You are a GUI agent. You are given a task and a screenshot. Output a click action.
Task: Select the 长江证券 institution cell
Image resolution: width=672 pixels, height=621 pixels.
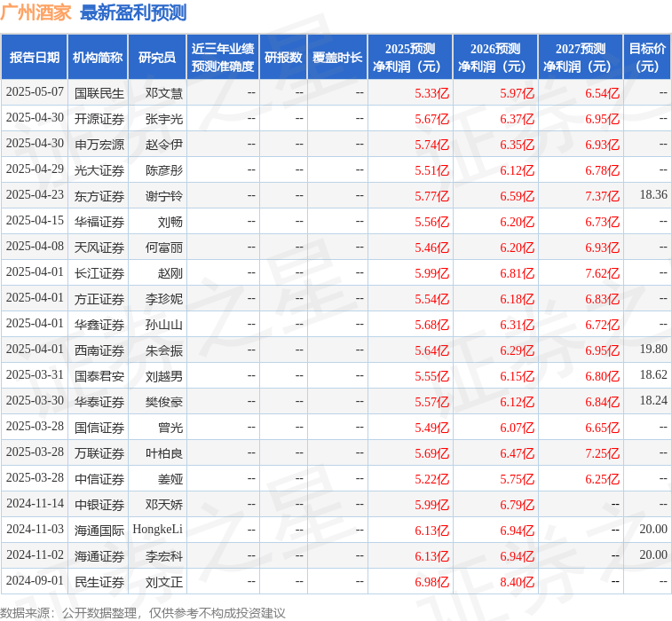[99, 273]
